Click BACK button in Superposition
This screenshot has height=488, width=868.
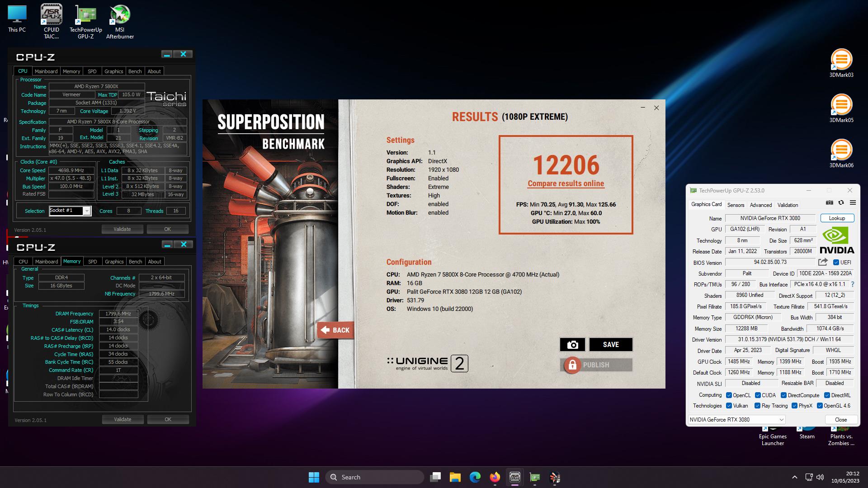coord(335,330)
